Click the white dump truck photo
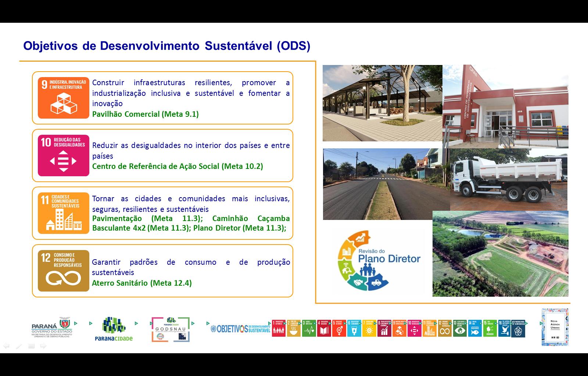 tap(509, 179)
